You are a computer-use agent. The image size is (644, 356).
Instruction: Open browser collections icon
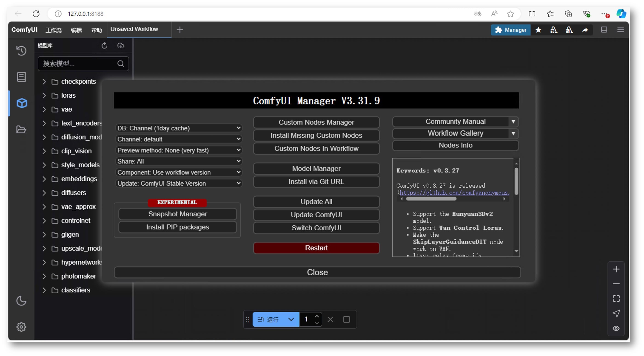[x=568, y=14]
